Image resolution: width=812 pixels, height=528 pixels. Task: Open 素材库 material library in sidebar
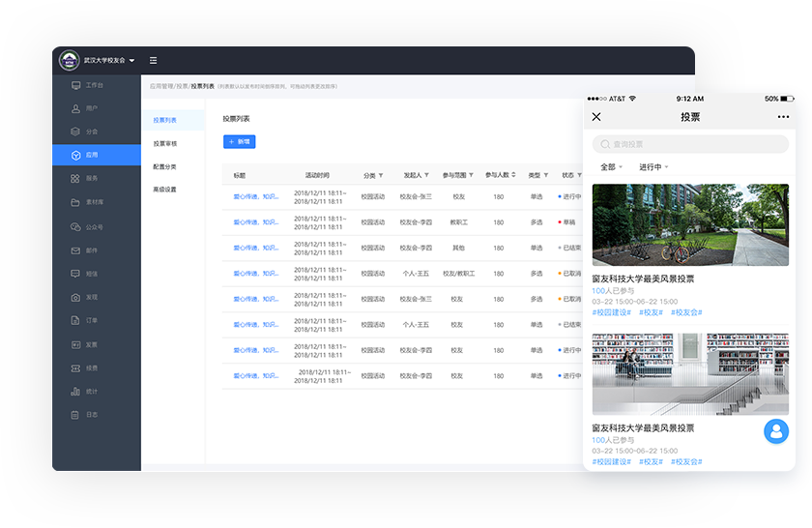94,202
